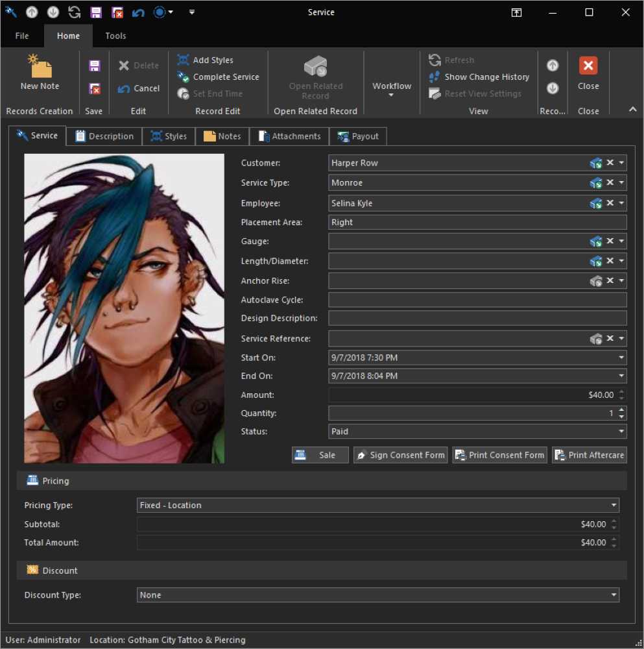
Task: Click the purple save icon in title bar
Action: coord(96,12)
